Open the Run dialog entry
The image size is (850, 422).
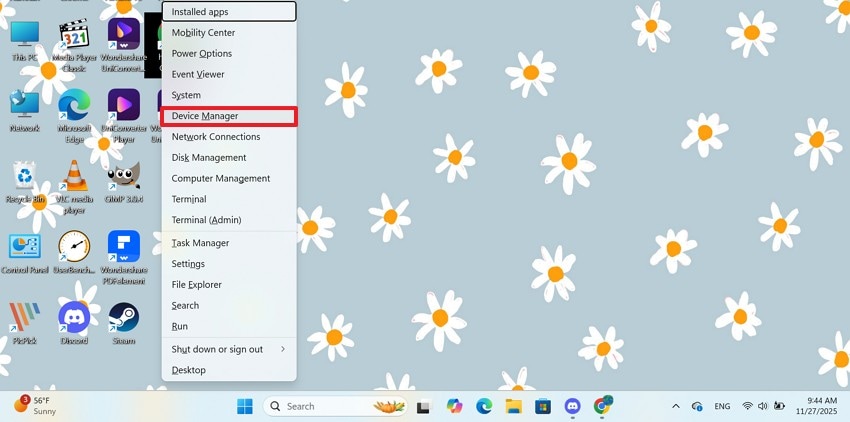click(x=229, y=326)
